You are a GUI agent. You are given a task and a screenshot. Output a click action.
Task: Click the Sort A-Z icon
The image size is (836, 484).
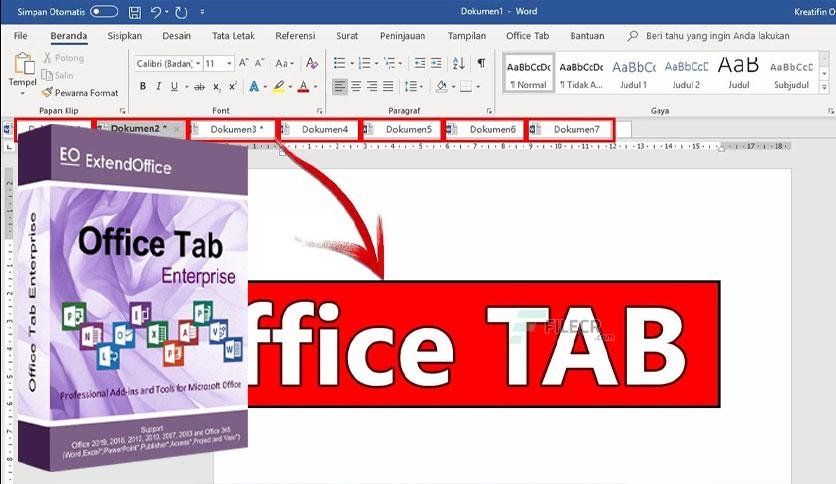tap(459, 63)
